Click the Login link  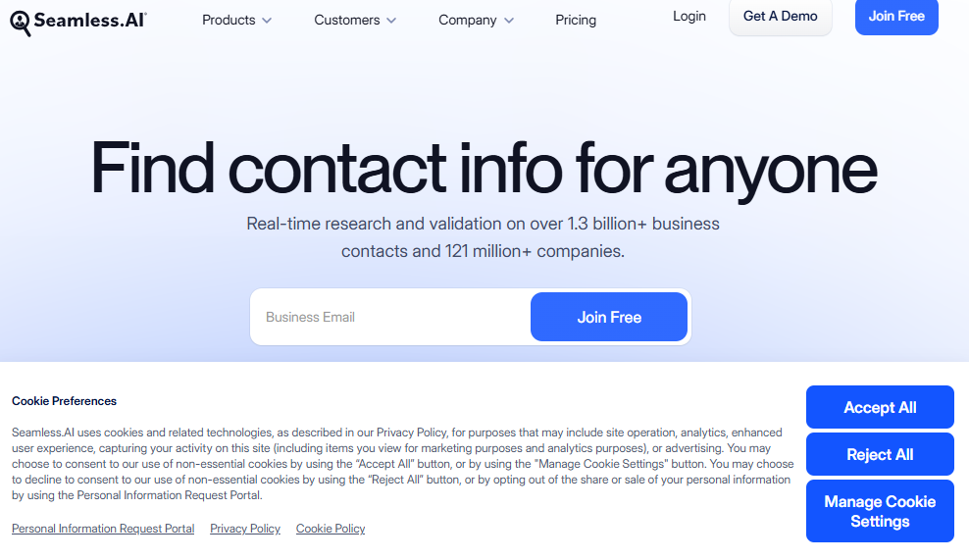689,16
